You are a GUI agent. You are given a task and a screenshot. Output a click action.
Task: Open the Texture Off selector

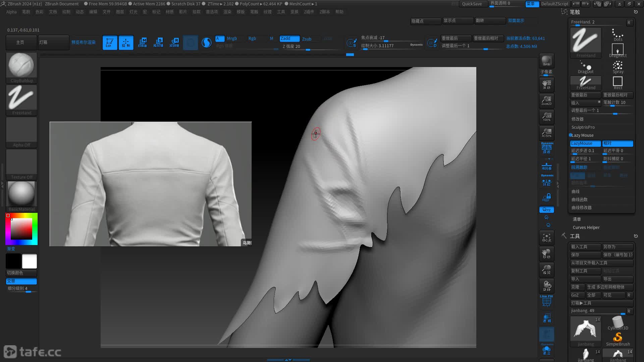click(21, 164)
